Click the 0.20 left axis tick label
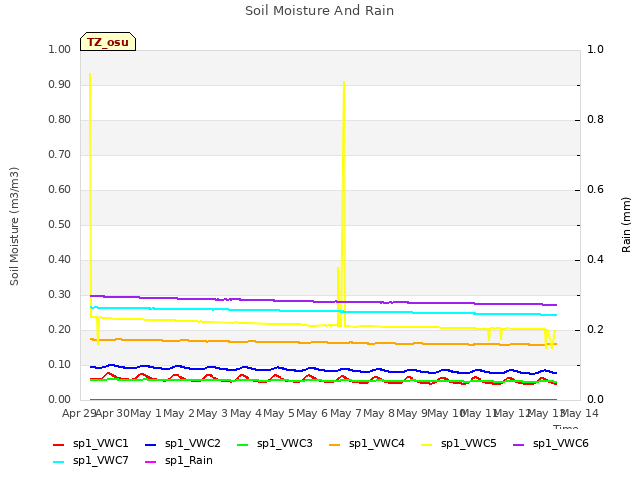This screenshot has height=480, width=640. 60,330
